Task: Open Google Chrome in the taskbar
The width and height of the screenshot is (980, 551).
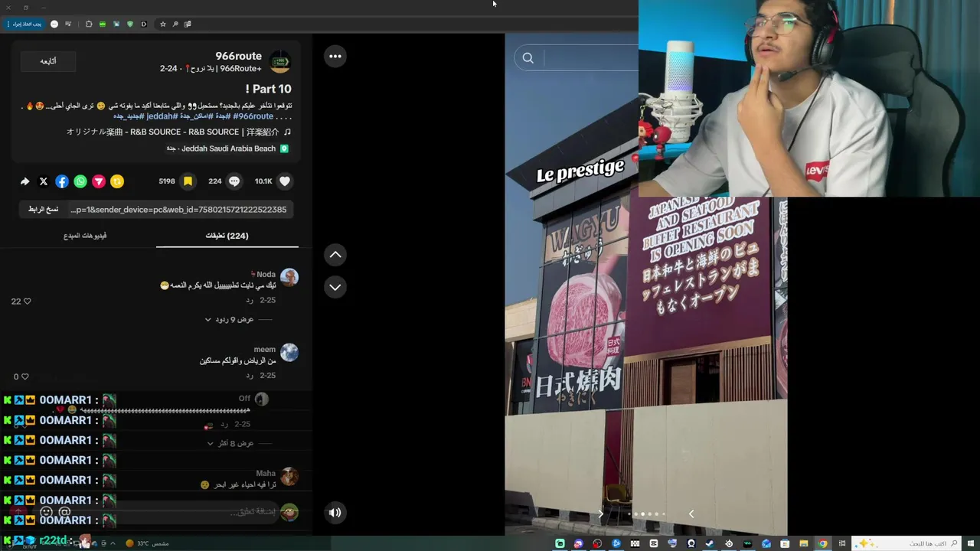Action: (x=822, y=543)
